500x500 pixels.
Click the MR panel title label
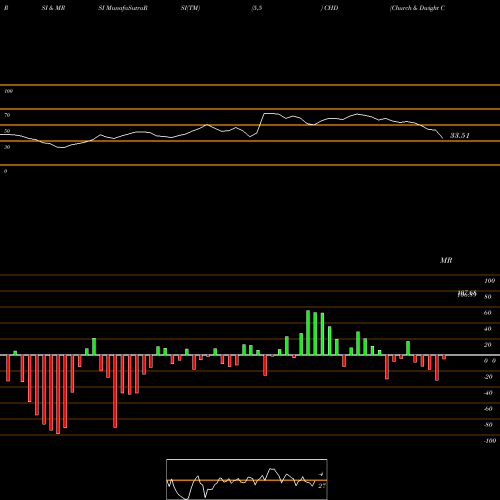(446, 260)
